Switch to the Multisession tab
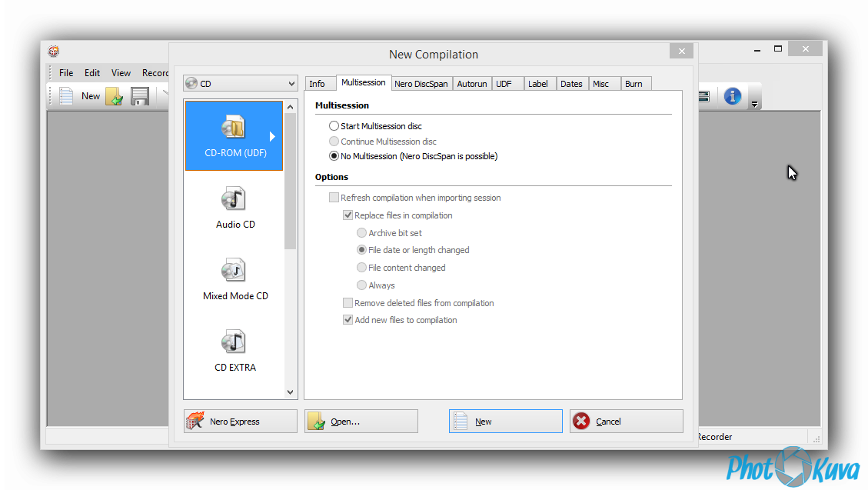868x490 pixels. pos(363,82)
